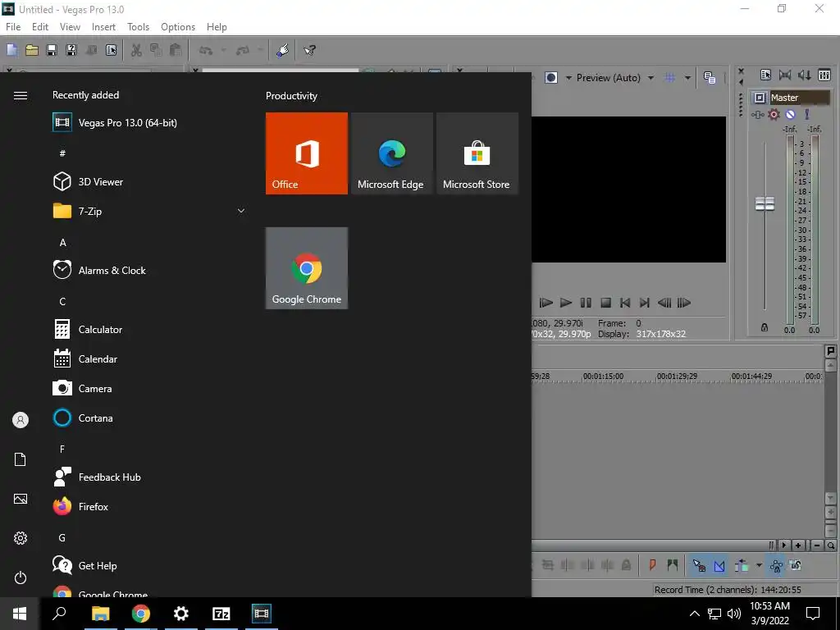Viewport: 840px width, 630px height.
Task: Toggle the Master bus solo exclamation icon
Action: (807, 114)
